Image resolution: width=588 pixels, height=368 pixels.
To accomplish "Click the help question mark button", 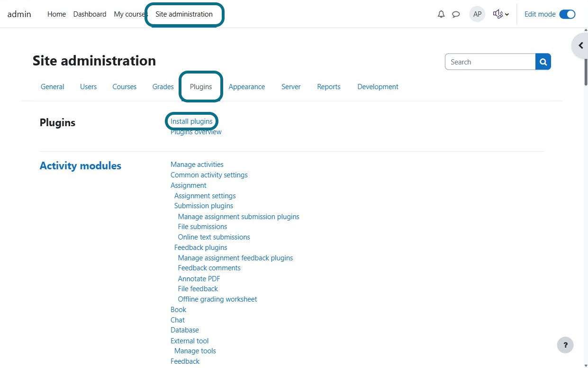I will click(x=565, y=345).
